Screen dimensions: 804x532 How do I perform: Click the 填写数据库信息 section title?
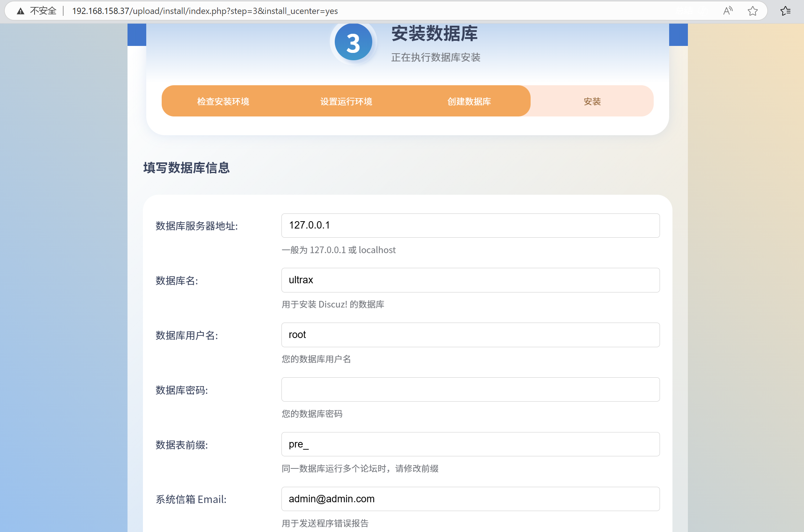point(186,168)
